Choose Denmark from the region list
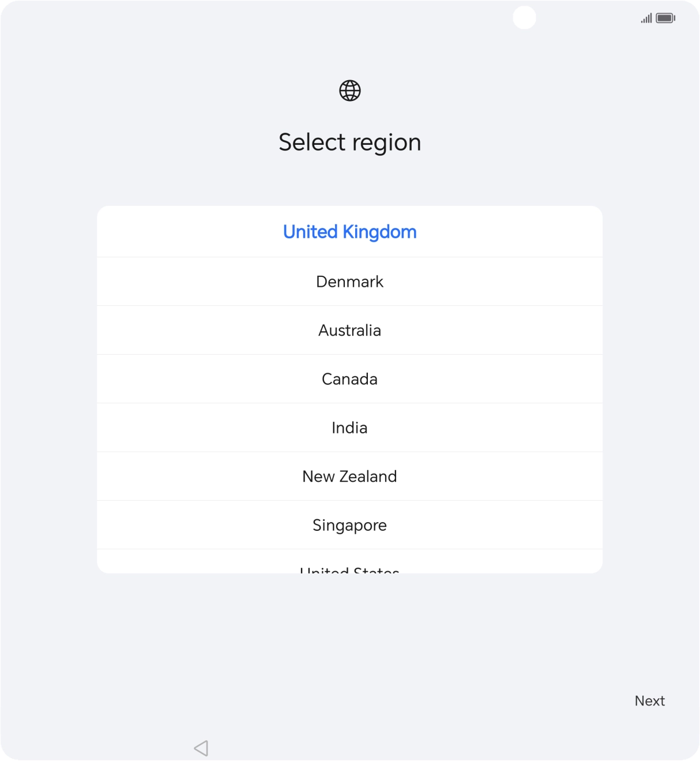 pyautogui.click(x=349, y=282)
